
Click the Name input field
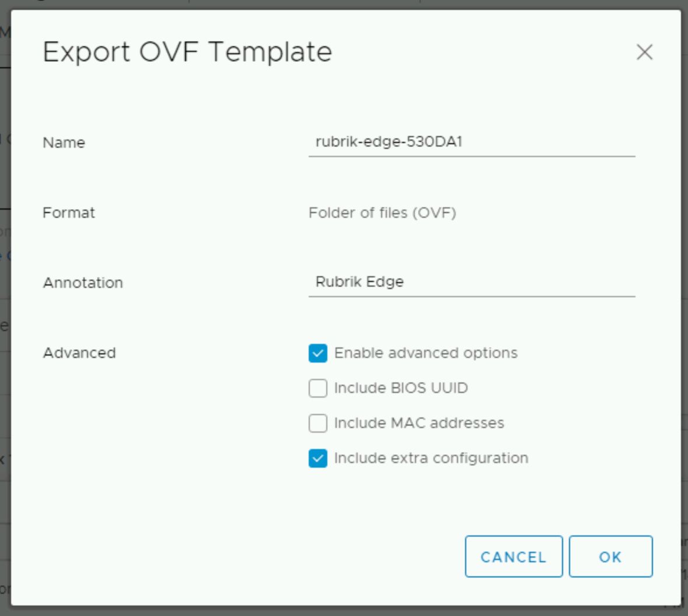tap(471, 142)
